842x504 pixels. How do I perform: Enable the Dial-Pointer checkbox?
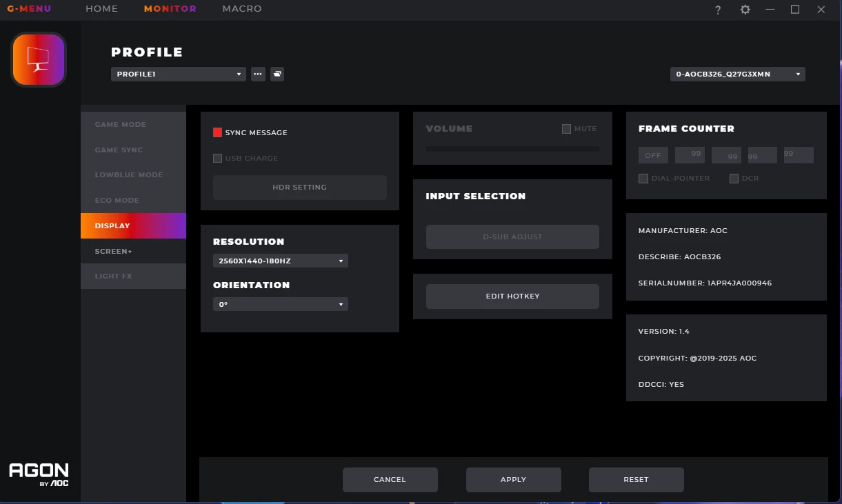[643, 179]
